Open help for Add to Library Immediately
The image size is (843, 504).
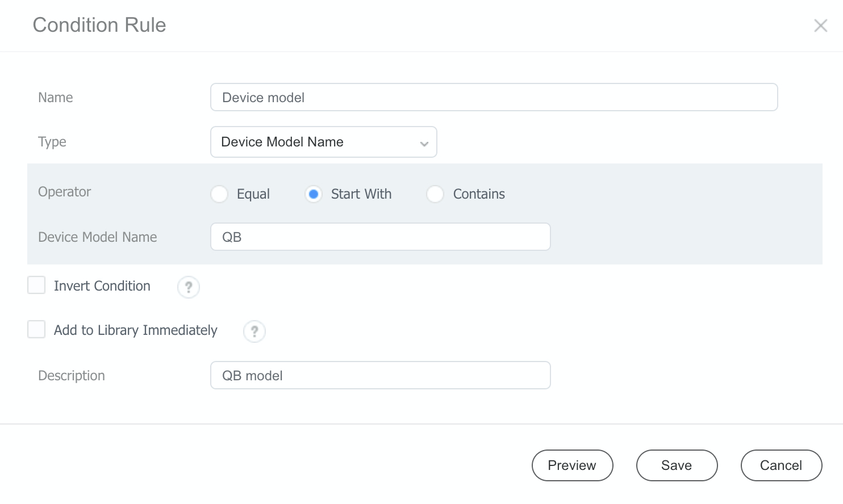pos(254,331)
